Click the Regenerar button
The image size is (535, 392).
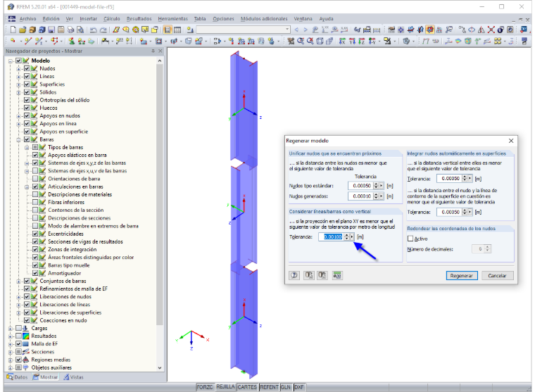461,275
